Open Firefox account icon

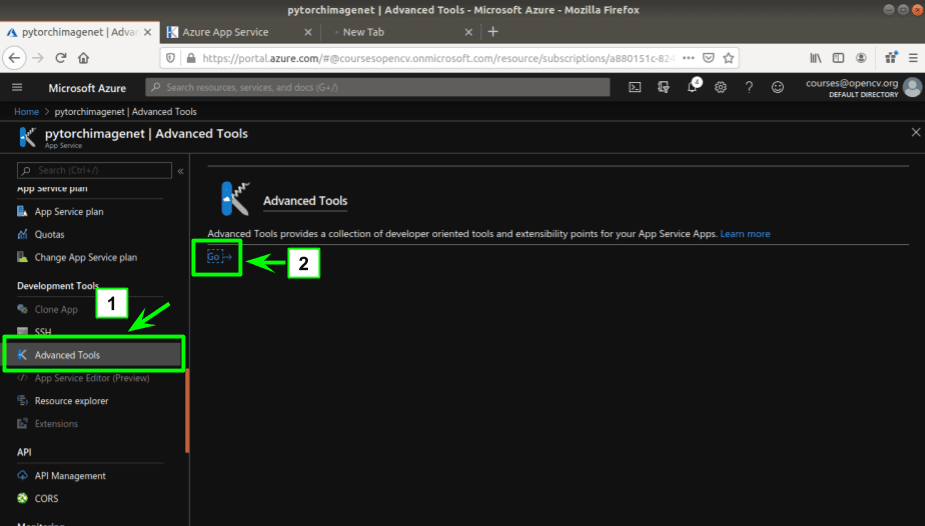tap(861, 58)
